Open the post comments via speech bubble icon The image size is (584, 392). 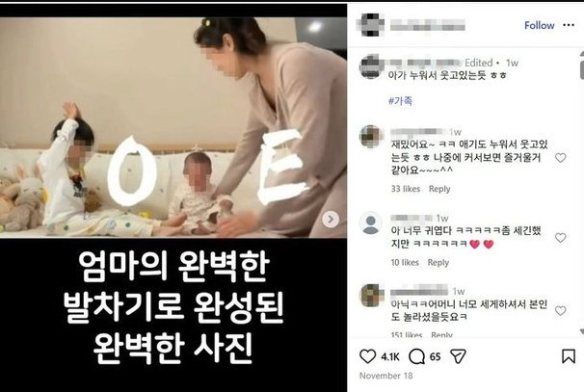(416, 356)
